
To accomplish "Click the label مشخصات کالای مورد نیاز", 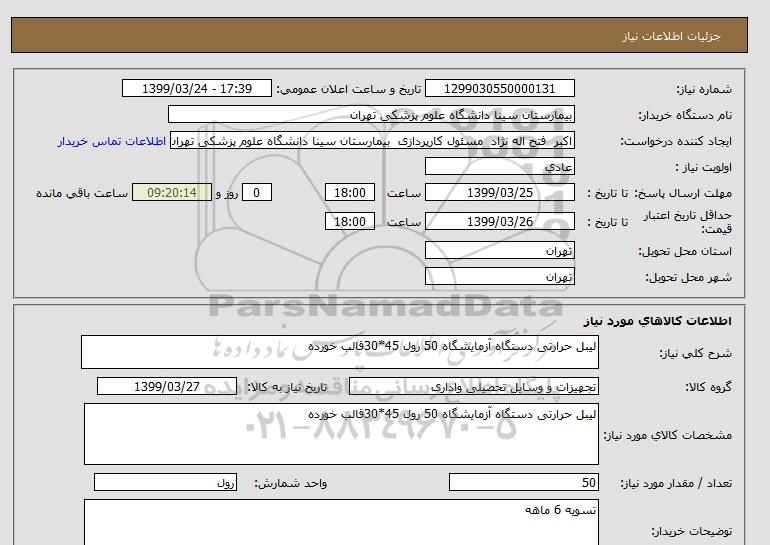I will coord(667,436).
